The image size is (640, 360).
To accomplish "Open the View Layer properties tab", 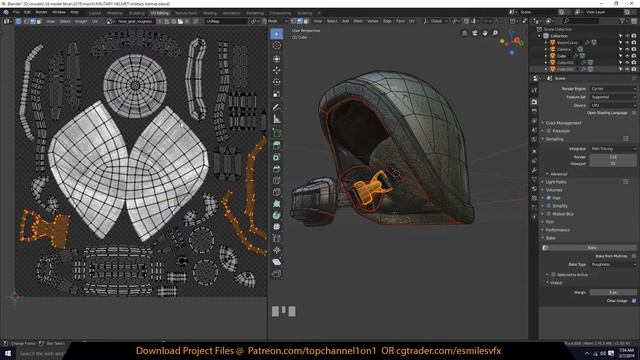I will [534, 121].
